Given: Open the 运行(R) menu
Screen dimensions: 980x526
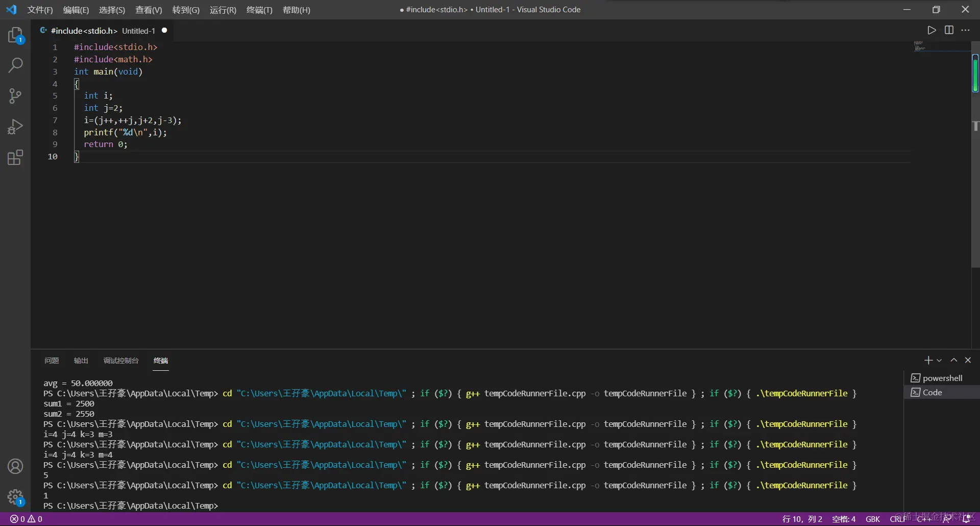Looking at the screenshot, I should point(223,10).
